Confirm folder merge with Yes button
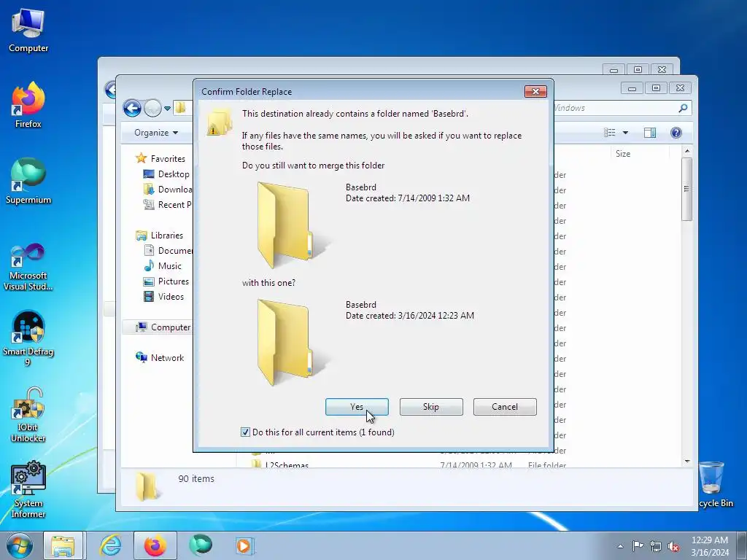The width and height of the screenshot is (747, 560). click(x=357, y=407)
